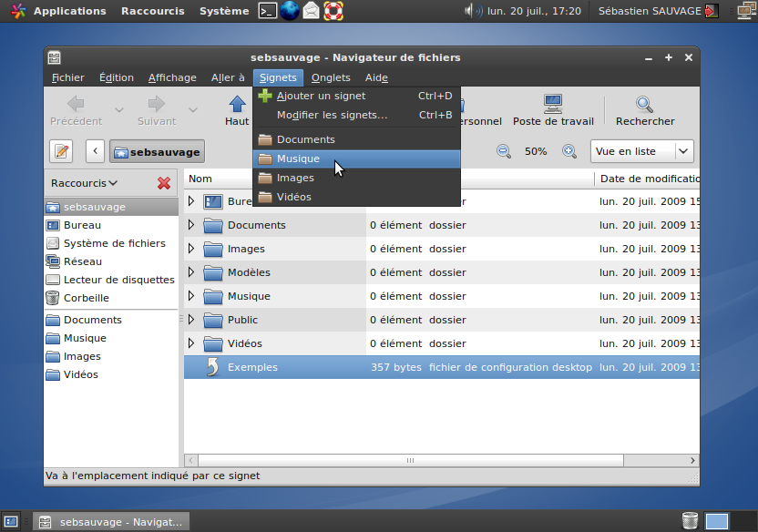Choose Ajouter un signet menu entry
This screenshot has width=758, height=532.
coord(357,96)
